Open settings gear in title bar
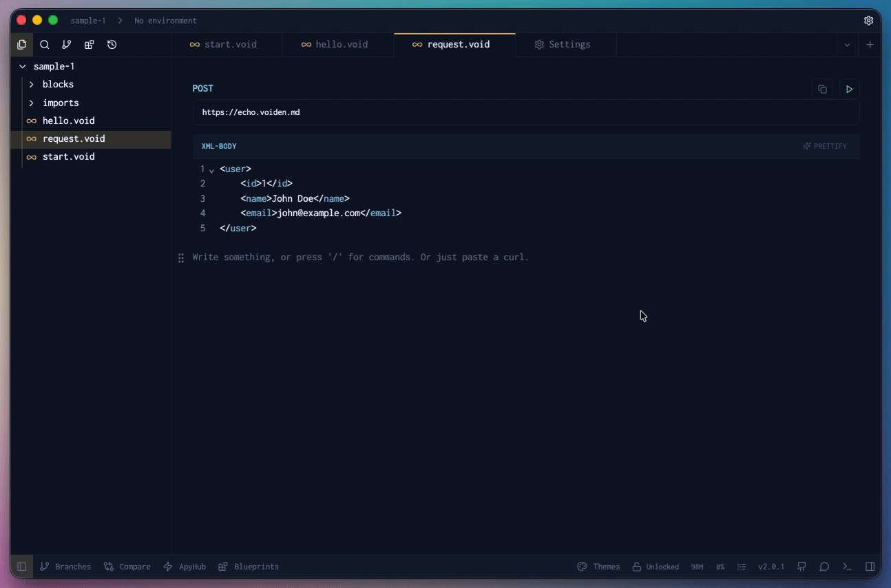 (x=869, y=21)
